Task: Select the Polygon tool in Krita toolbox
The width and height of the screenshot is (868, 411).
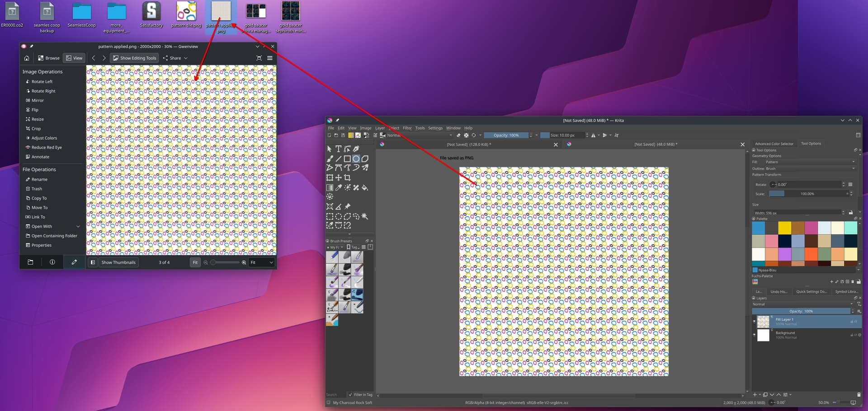Action: (x=365, y=159)
